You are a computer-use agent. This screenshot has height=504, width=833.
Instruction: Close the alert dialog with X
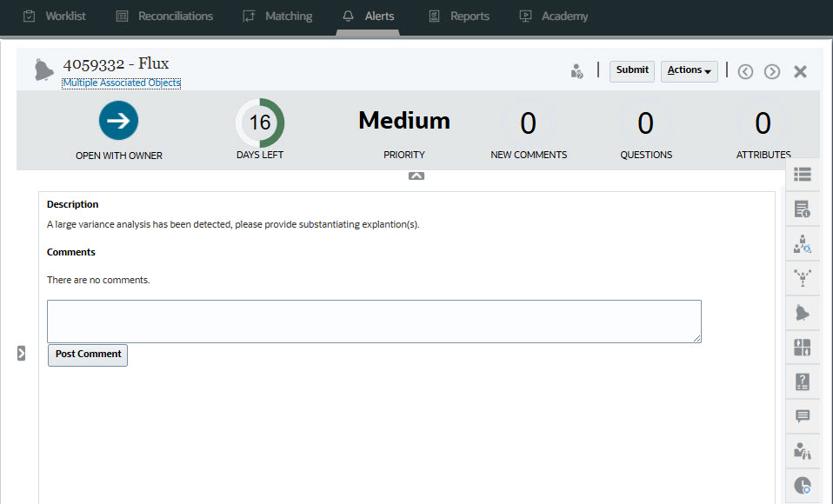tap(800, 72)
